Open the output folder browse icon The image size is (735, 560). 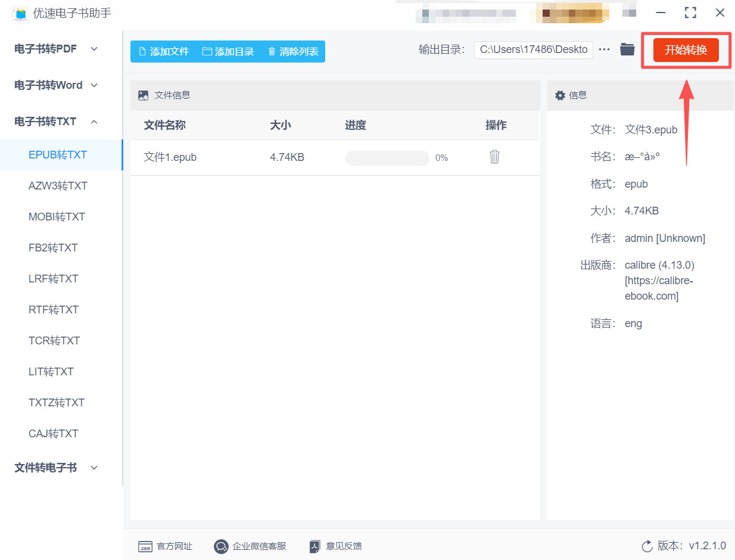[x=627, y=49]
